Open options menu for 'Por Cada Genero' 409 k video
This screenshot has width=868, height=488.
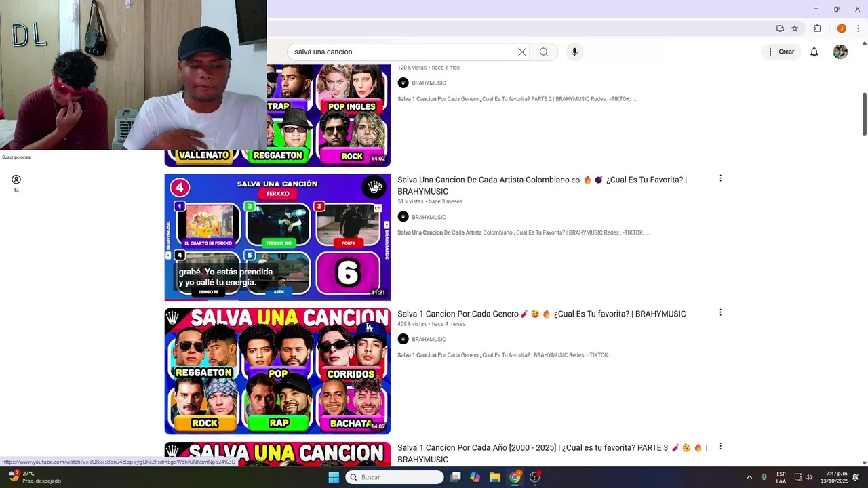(720, 312)
